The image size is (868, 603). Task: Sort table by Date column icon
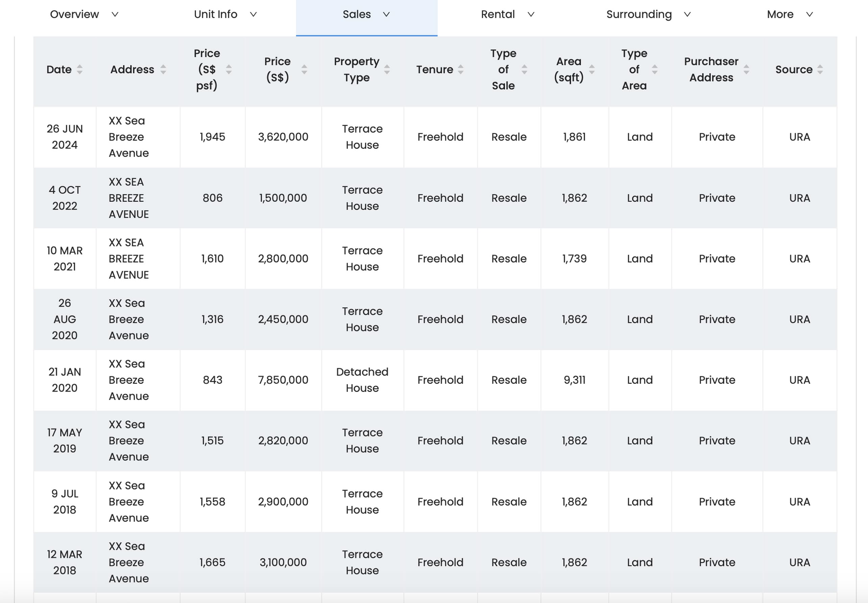pyautogui.click(x=79, y=70)
